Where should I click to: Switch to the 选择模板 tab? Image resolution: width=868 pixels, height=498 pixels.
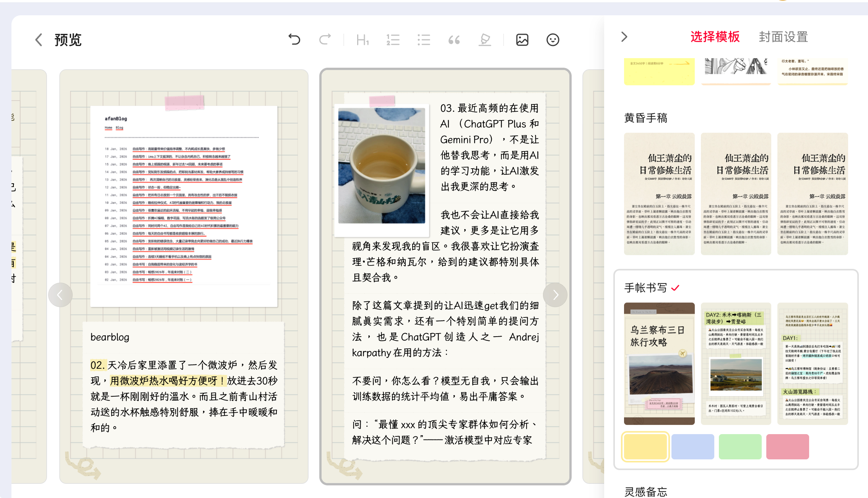click(x=715, y=37)
